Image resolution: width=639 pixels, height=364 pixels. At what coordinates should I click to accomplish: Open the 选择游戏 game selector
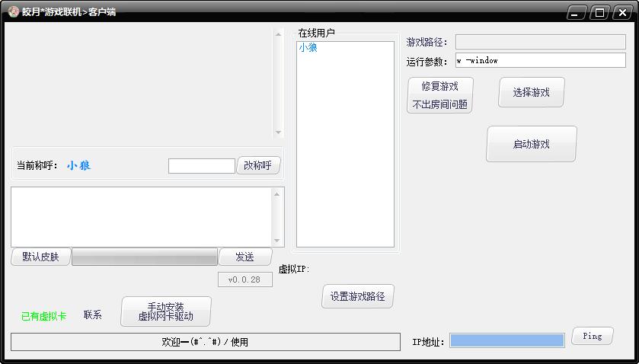coord(531,93)
